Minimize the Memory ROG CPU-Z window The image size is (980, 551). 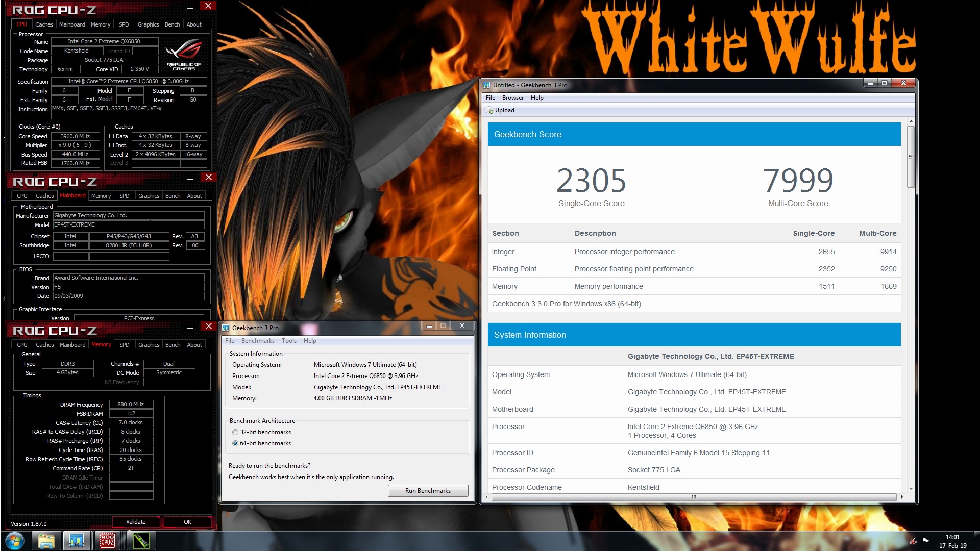[190, 328]
